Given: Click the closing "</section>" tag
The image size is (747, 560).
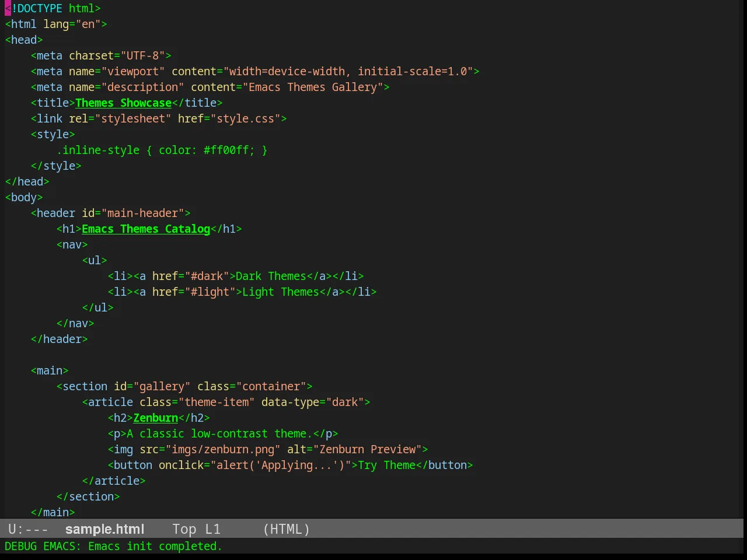Looking at the screenshot, I should pos(88,496).
